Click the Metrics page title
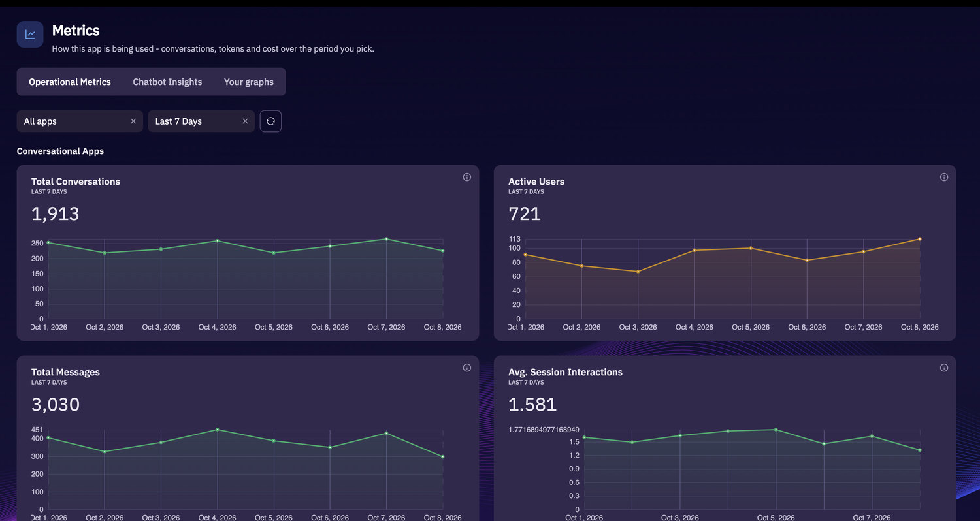 click(76, 30)
